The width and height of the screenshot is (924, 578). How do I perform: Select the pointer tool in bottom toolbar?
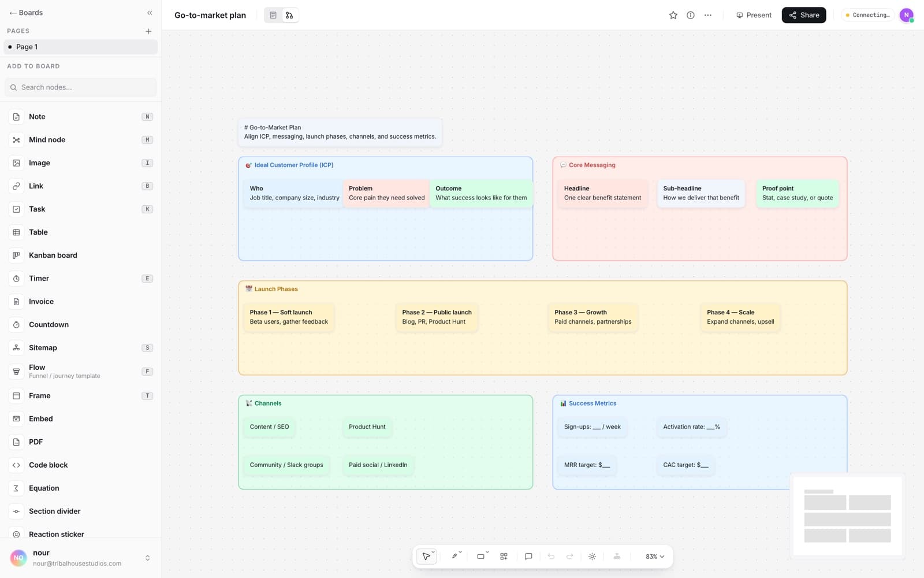click(x=426, y=557)
